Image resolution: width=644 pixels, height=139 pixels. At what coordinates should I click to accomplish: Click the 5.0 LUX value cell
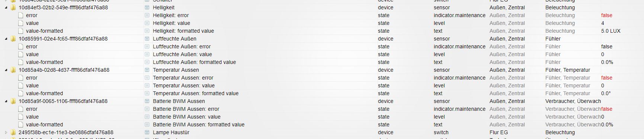[x=611, y=31]
